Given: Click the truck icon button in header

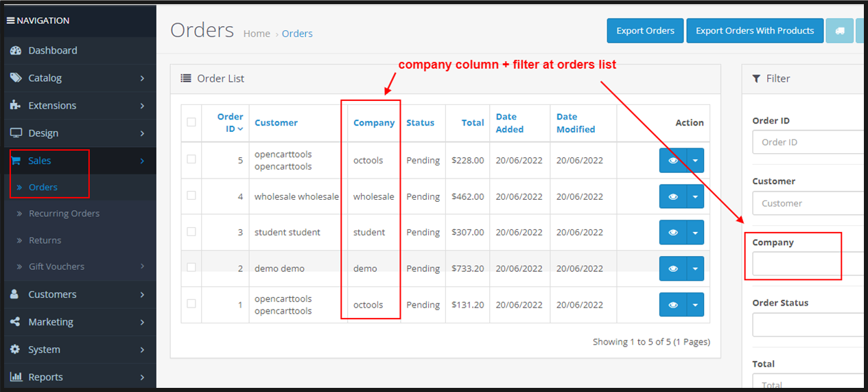Looking at the screenshot, I should click(x=839, y=31).
